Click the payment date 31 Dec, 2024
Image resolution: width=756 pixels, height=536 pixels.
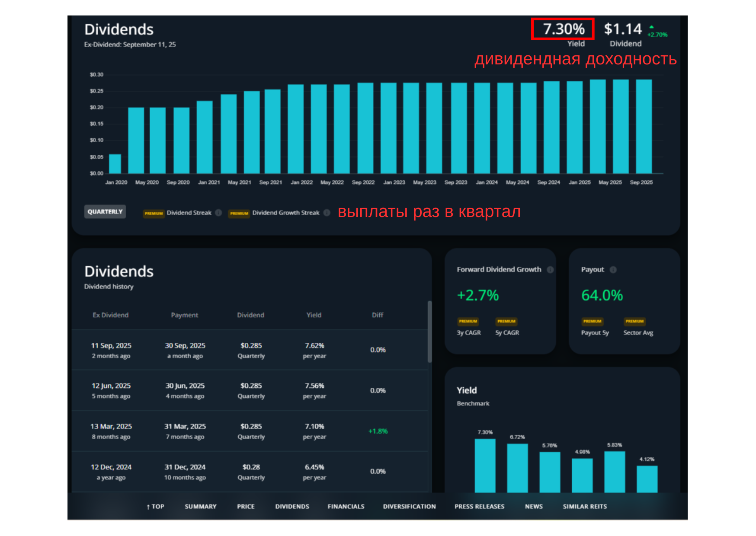[x=185, y=467]
